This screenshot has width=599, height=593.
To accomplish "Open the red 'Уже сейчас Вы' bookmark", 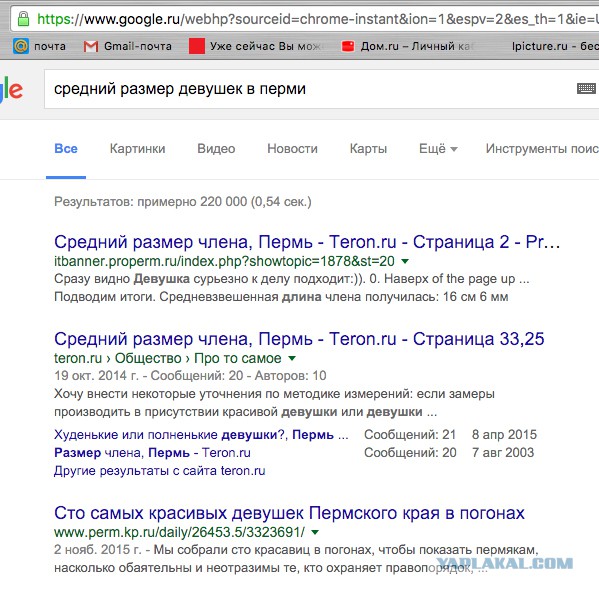I will (x=255, y=46).
